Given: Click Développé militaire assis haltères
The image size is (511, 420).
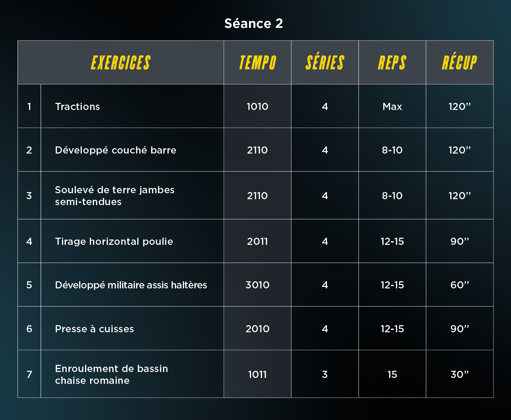Looking at the screenshot, I should coord(131,285).
